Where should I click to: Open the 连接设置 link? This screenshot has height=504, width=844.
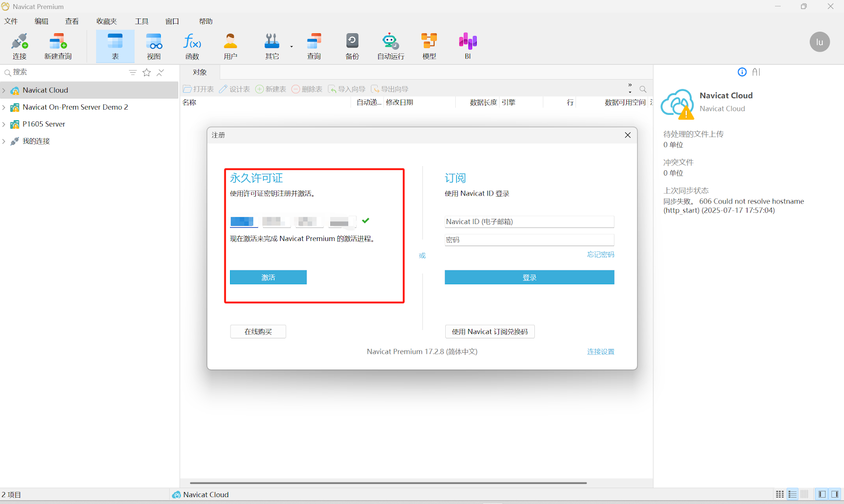[601, 352]
